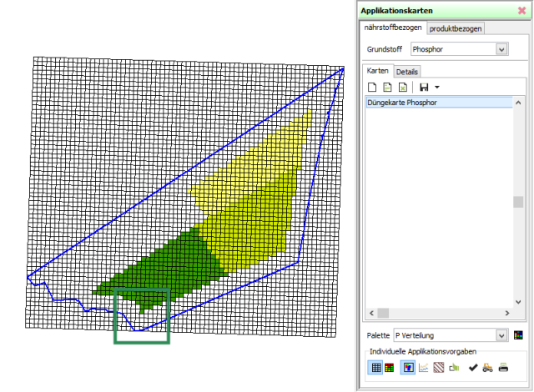Click the colored grid cells icon
The height and width of the screenshot is (392, 534).
(x=390, y=367)
